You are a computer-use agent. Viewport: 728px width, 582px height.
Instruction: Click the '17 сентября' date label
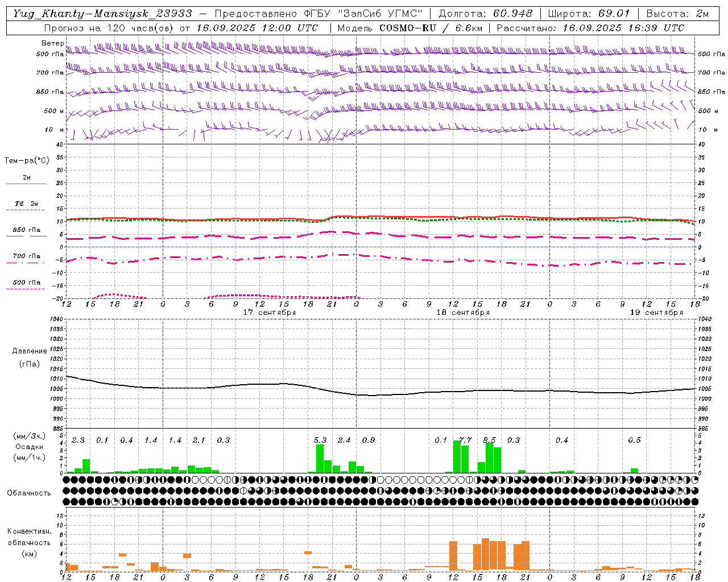[270, 313]
